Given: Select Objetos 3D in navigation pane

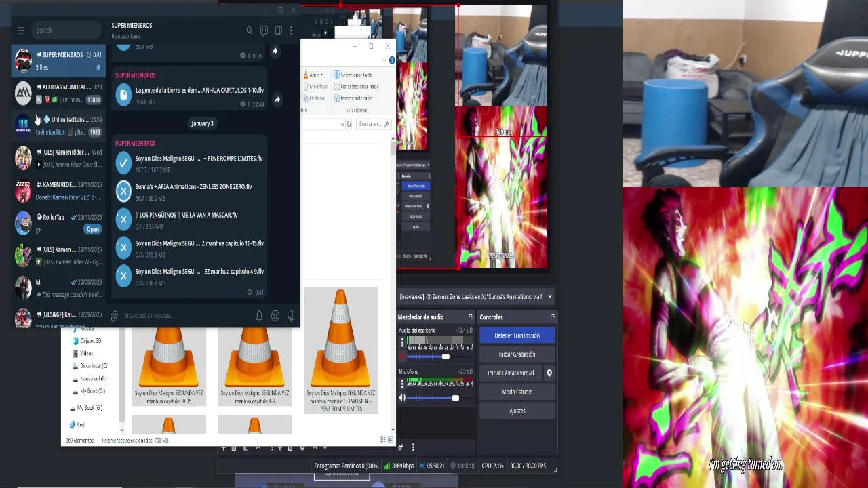Looking at the screenshot, I should pos(86,341).
